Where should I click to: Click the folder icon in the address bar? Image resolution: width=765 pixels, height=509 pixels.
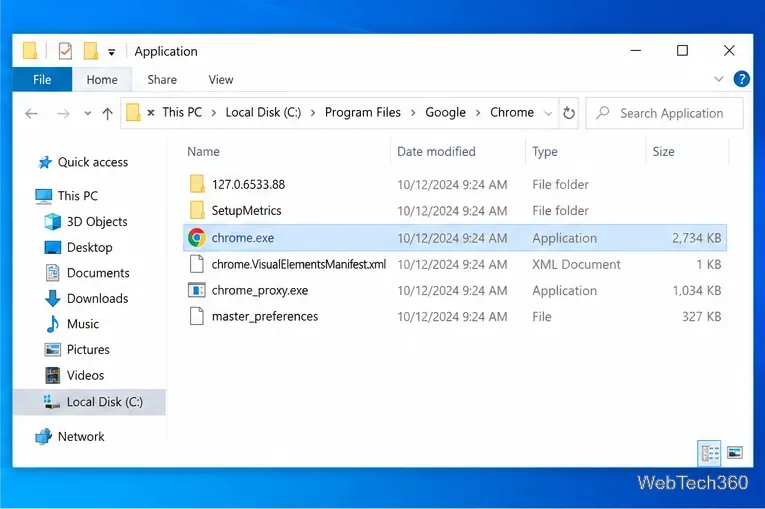click(133, 113)
